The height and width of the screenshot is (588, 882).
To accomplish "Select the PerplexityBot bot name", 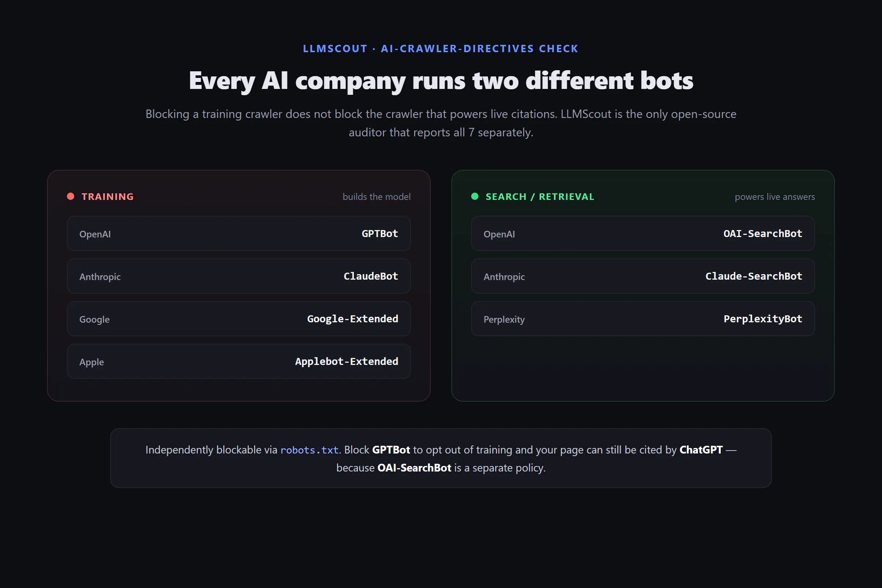I will click(x=763, y=319).
